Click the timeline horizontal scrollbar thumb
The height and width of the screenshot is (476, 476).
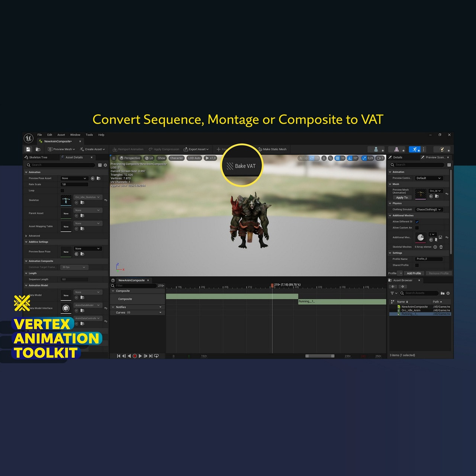(x=320, y=356)
